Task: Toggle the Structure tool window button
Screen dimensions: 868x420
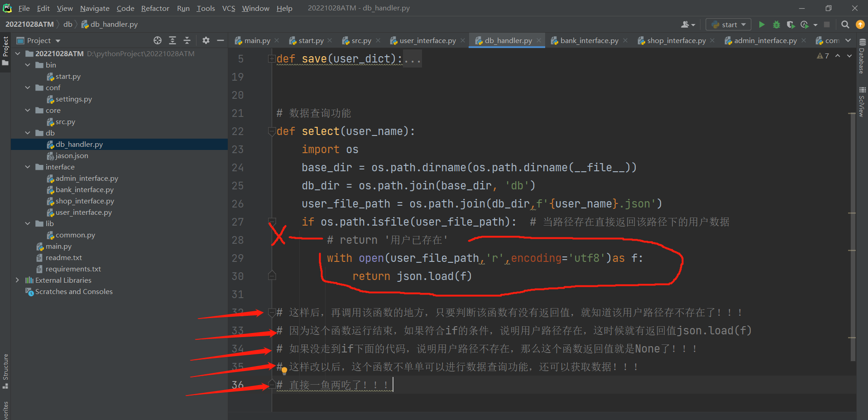Action: (5, 371)
